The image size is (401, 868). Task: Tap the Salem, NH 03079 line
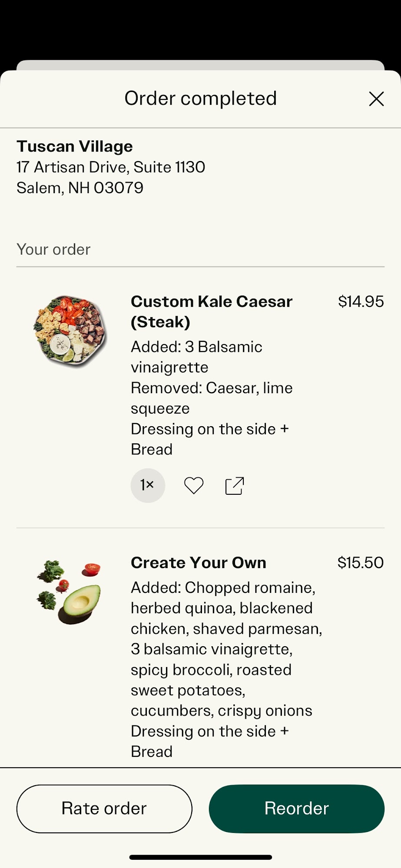coord(80,188)
